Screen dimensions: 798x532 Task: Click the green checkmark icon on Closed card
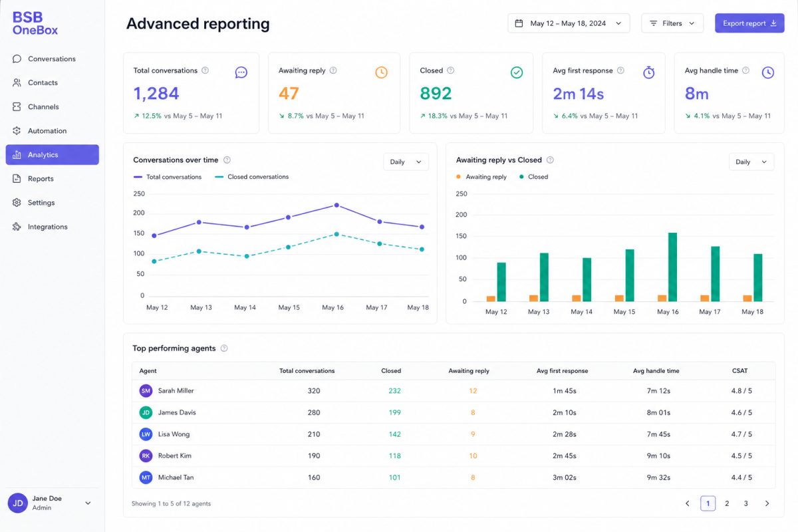[x=517, y=72]
